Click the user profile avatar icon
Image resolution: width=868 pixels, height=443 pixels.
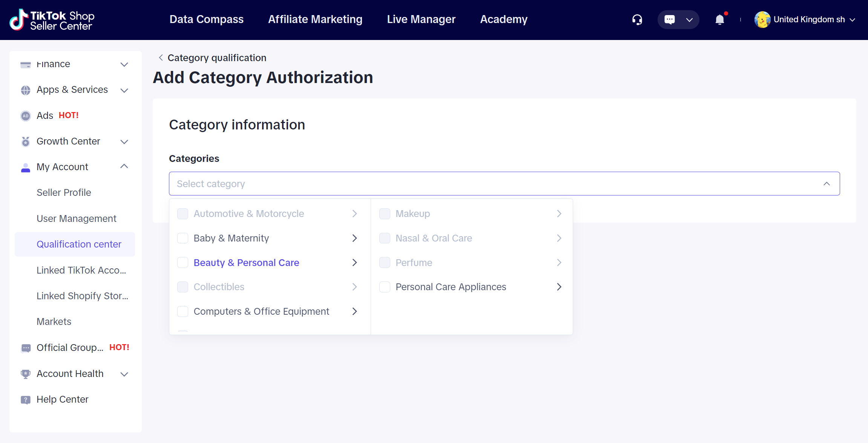[762, 20]
